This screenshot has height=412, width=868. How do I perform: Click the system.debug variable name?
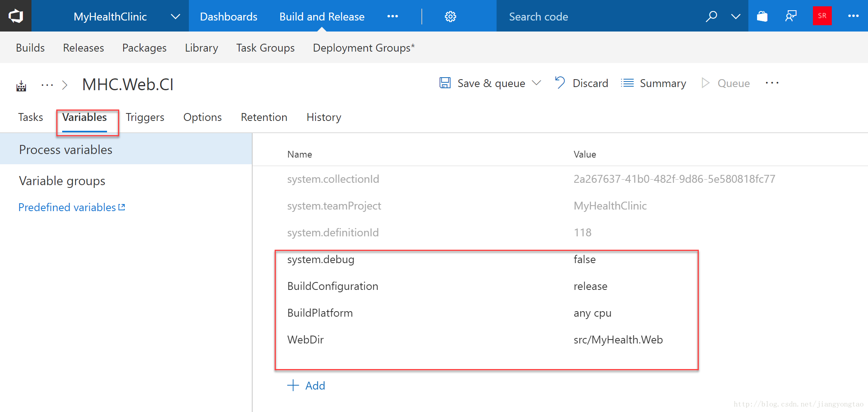tap(321, 259)
